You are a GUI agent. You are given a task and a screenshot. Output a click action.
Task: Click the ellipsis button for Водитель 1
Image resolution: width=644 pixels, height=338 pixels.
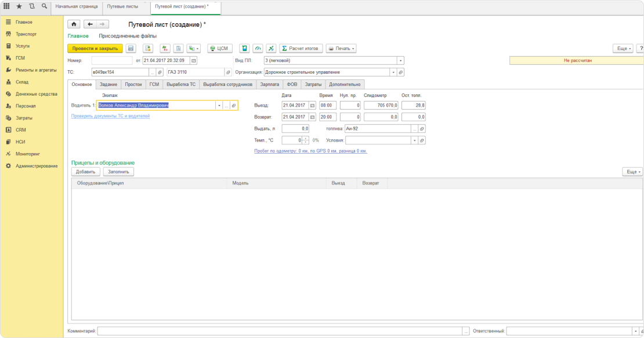226,106
